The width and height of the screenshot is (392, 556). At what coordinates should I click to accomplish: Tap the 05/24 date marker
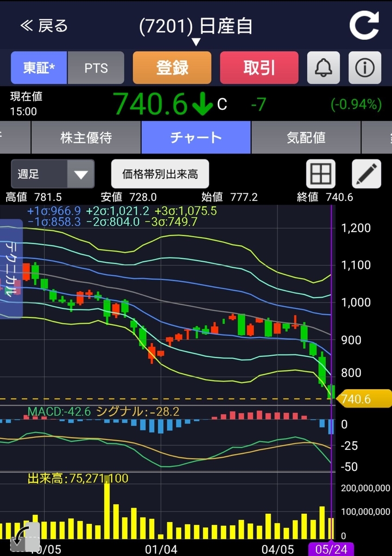(x=331, y=550)
